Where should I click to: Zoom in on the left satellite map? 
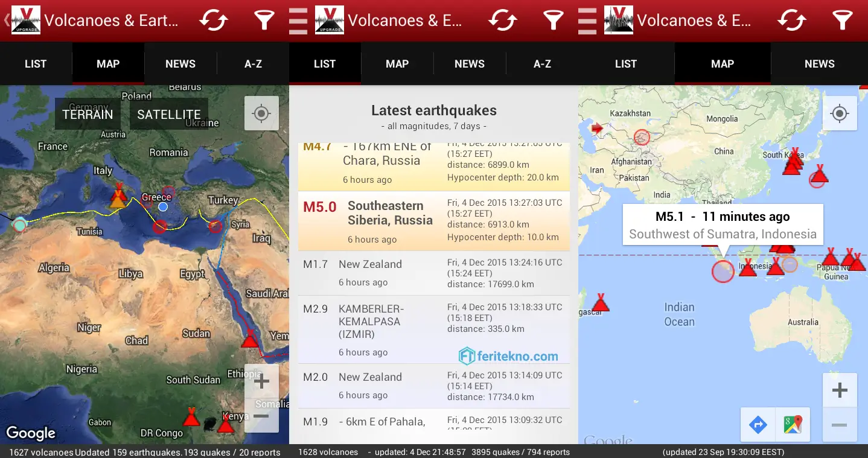[x=261, y=381]
